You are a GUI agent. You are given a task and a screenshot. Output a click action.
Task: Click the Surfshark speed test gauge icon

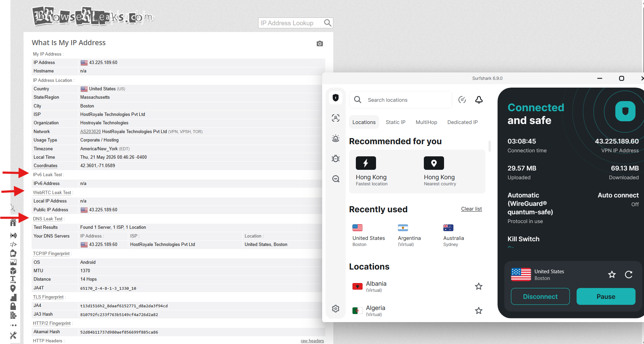coord(462,100)
